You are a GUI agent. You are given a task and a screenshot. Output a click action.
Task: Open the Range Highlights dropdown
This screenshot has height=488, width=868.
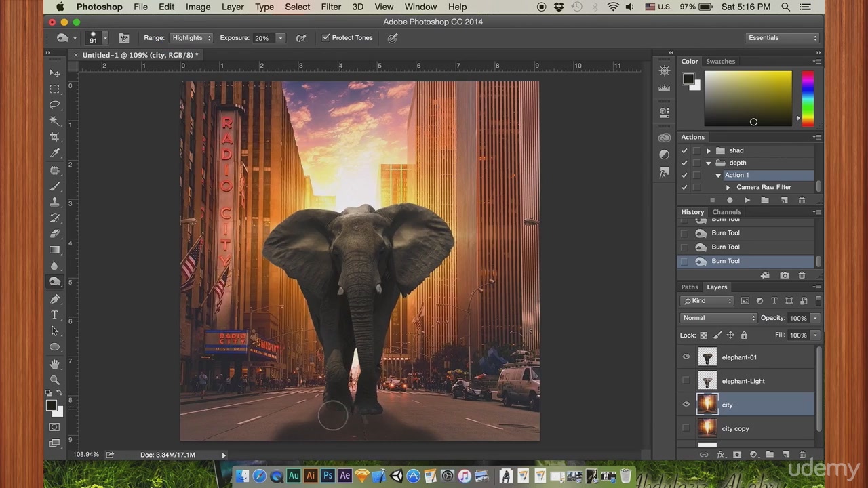pyautogui.click(x=191, y=38)
